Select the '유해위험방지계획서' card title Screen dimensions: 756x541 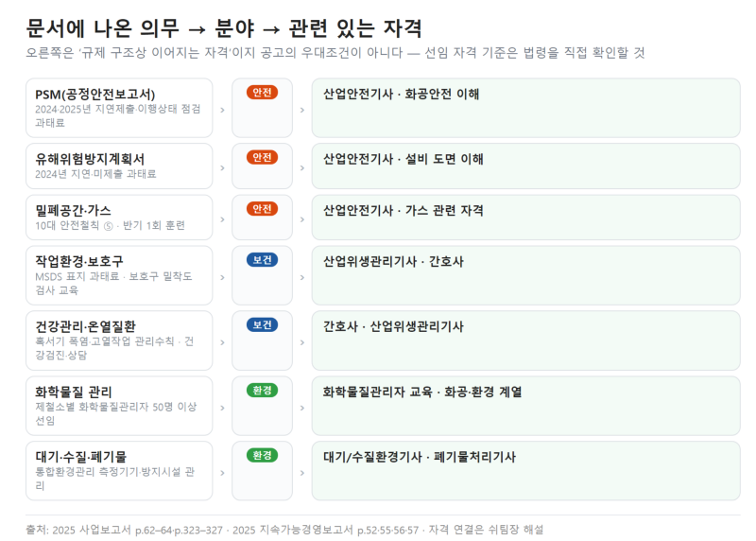pos(90,159)
